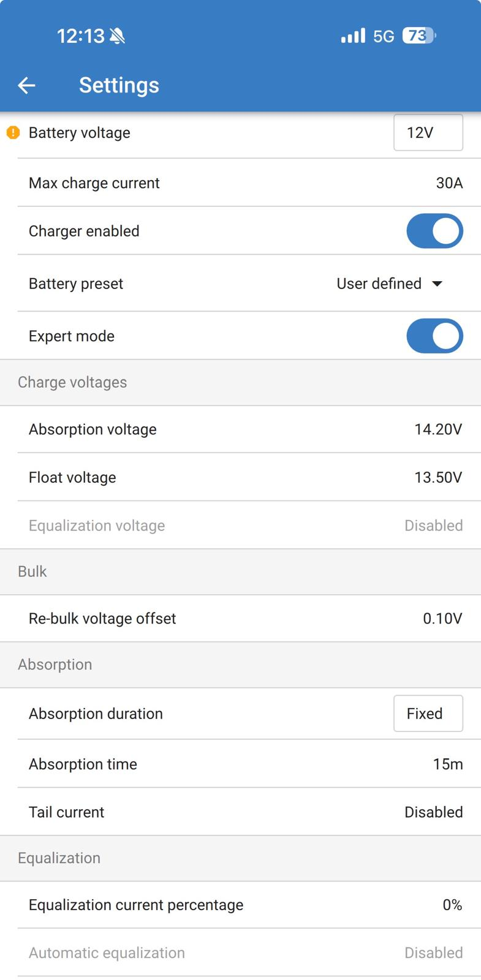
Task: Turn off the Expert mode switch
Action: tap(434, 336)
